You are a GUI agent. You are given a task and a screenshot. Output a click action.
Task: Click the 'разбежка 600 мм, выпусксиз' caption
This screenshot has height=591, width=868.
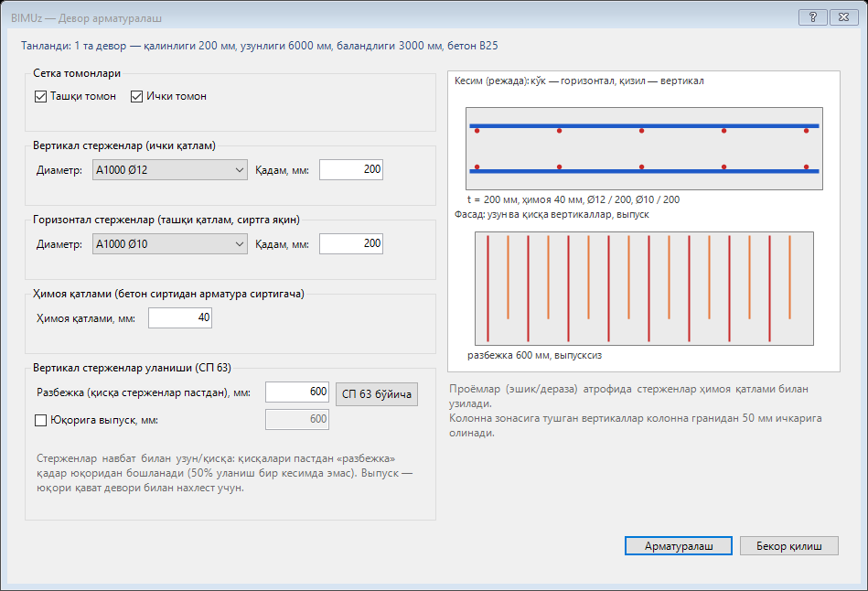point(535,356)
